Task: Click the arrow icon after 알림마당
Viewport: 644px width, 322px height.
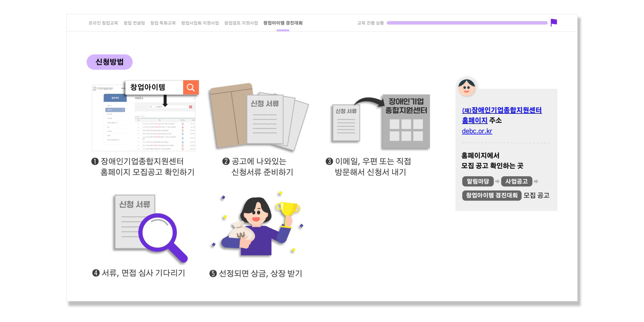Action: [497, 181]
